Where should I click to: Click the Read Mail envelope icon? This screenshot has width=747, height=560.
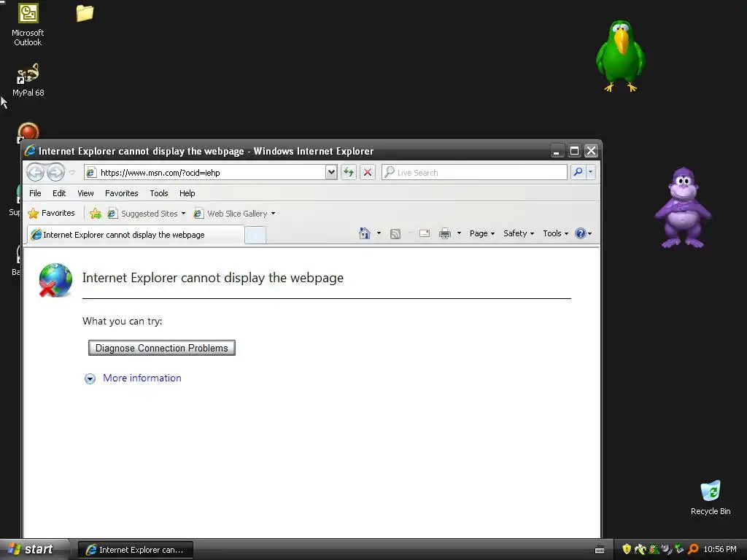click(425, 233)
